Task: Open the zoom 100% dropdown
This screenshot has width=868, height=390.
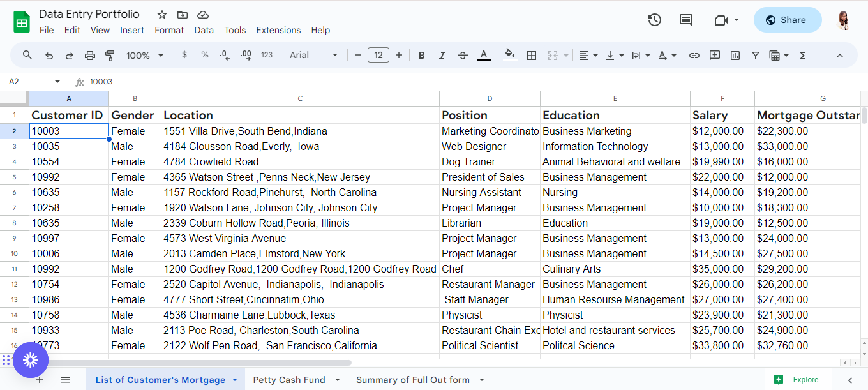Action: click(x=145, y=56)
